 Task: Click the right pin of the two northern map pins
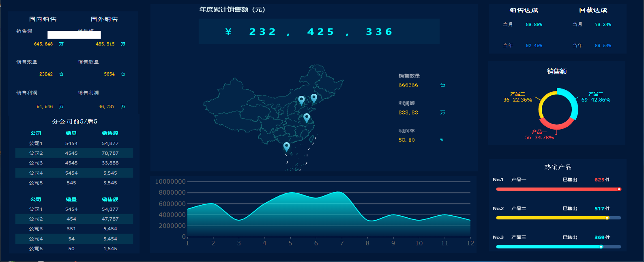[x=314, y=98]
